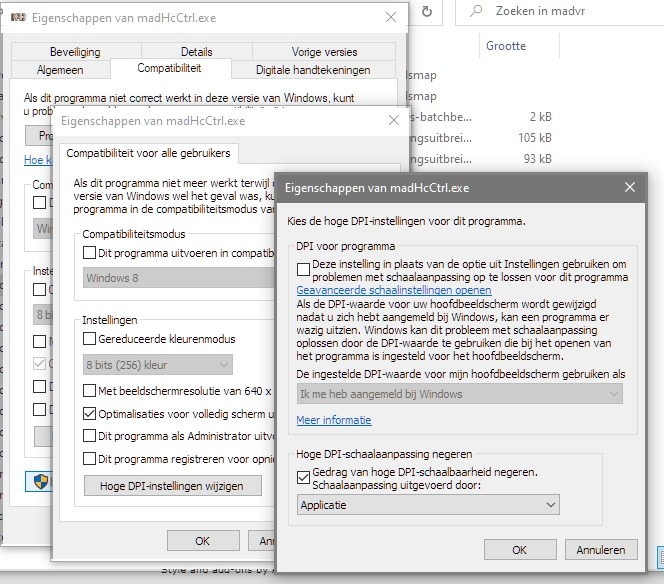Open 'Ik me heb aangemeld bij Windows' dropdown

click(x=460, y=394)
